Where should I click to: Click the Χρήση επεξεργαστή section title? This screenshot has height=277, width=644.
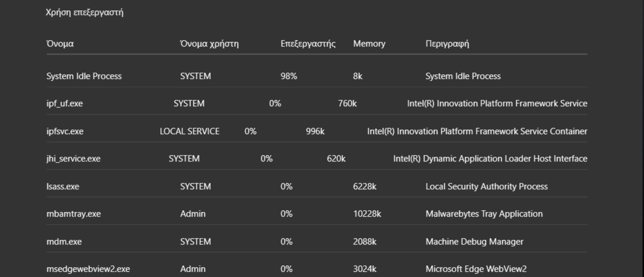(85, 12)
